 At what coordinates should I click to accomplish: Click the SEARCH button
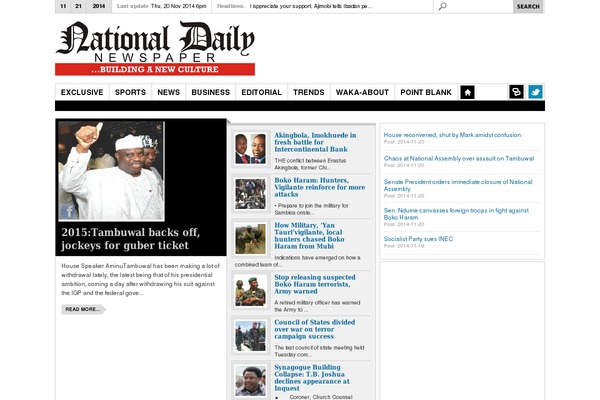pos(528,7)
